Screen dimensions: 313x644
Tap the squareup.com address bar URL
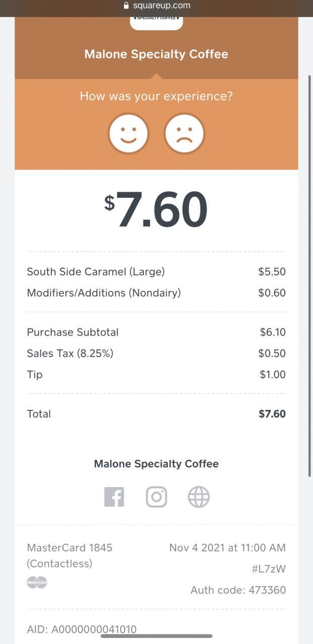162,6
